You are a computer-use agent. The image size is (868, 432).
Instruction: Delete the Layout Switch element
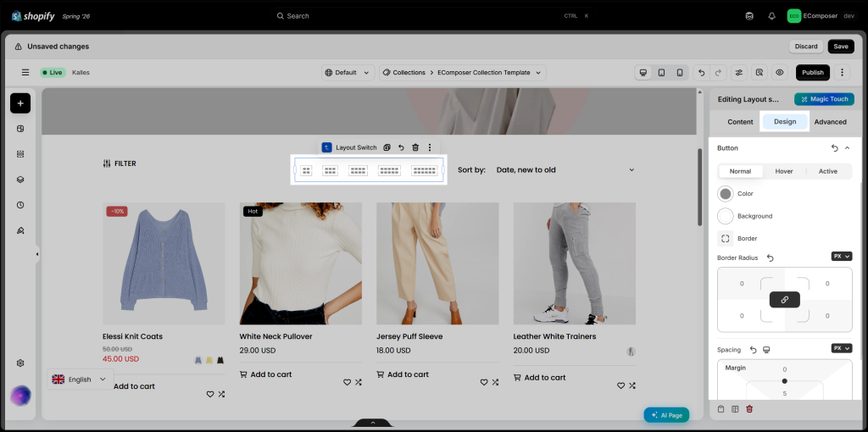click(x=415, y=147)
